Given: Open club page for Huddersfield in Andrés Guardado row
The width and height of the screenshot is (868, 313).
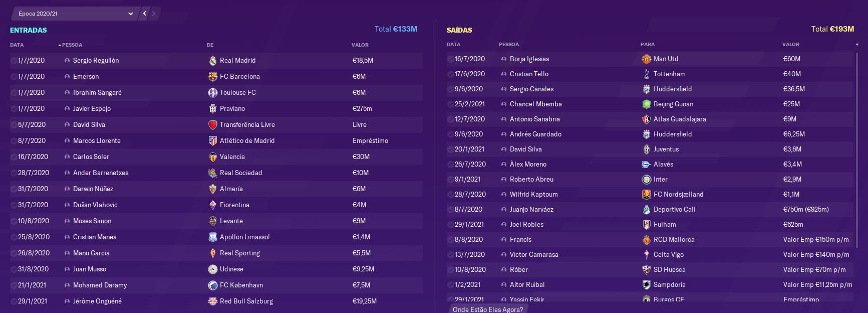Looking at the screenshot, I should 673,134.
